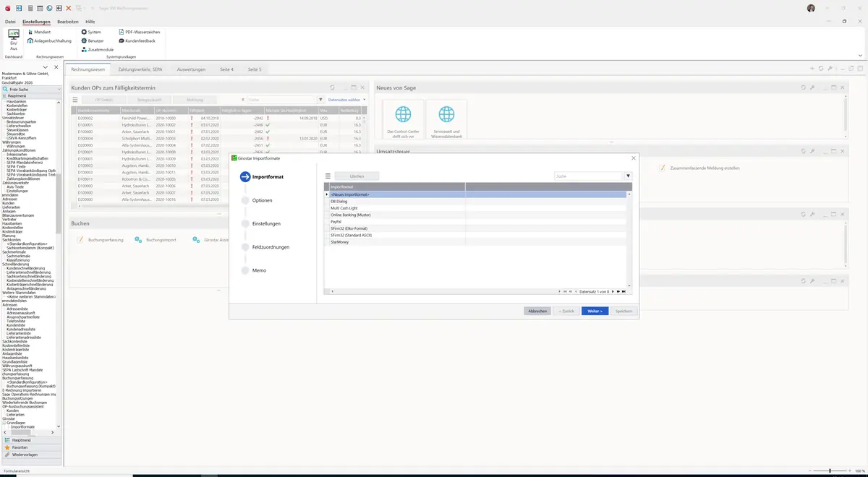This screenshot has height=477, width=868.
Task: Click the Suche field in Kunden OPs panel
Action: (x=281, y=100)
